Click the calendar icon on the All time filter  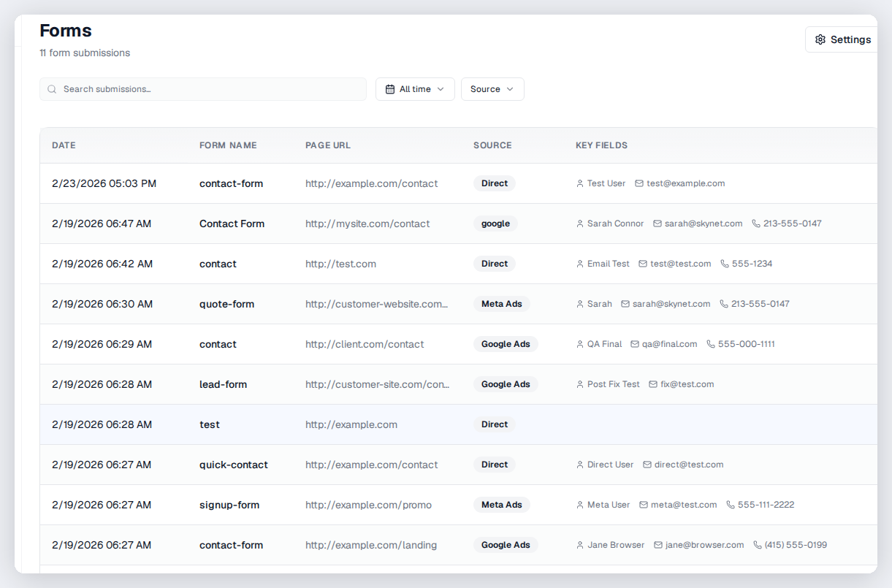(390, 88)
